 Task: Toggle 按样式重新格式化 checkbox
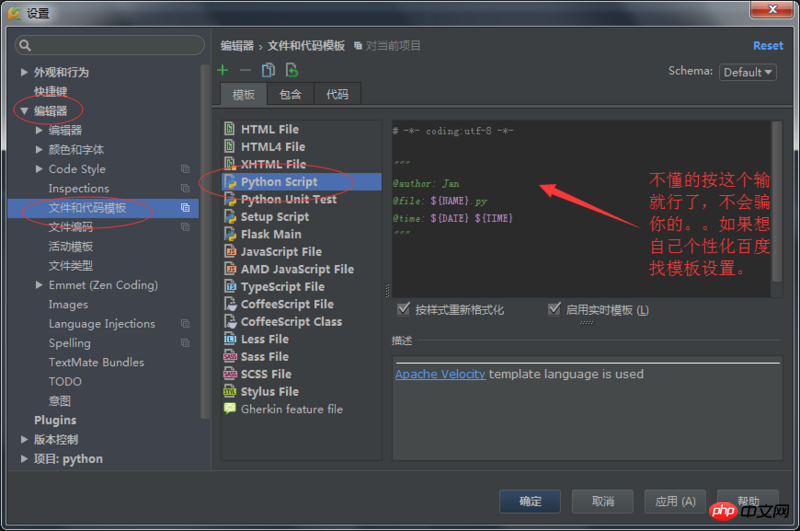[x=403, y=309]
